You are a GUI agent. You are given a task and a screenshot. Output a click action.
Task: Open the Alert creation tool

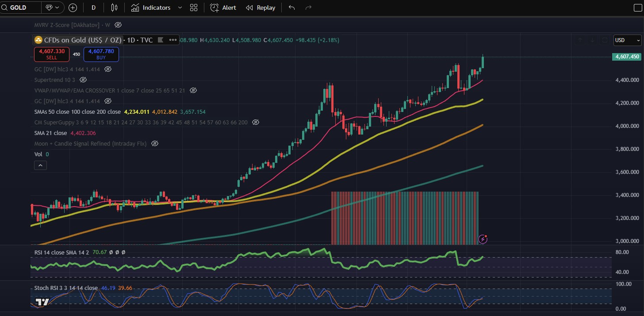coord(223,8)
